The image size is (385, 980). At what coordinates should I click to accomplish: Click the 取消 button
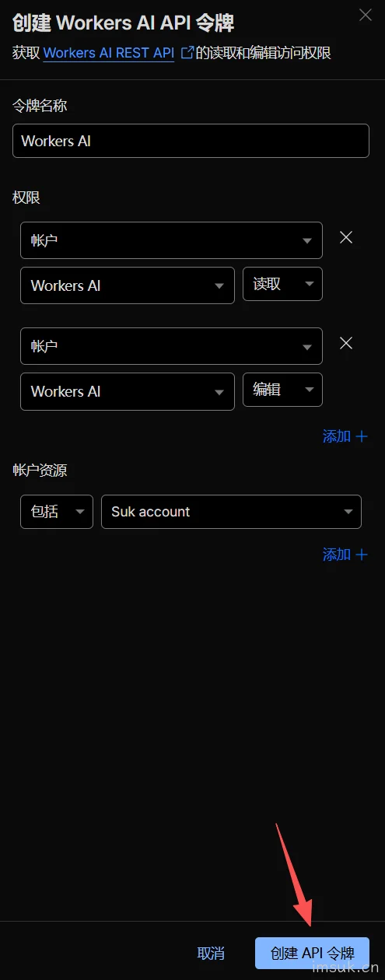point(211,953)
